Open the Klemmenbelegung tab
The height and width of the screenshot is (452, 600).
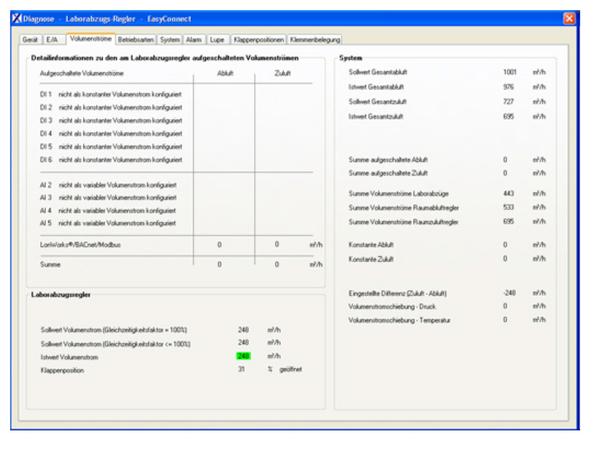click(313, 40)
